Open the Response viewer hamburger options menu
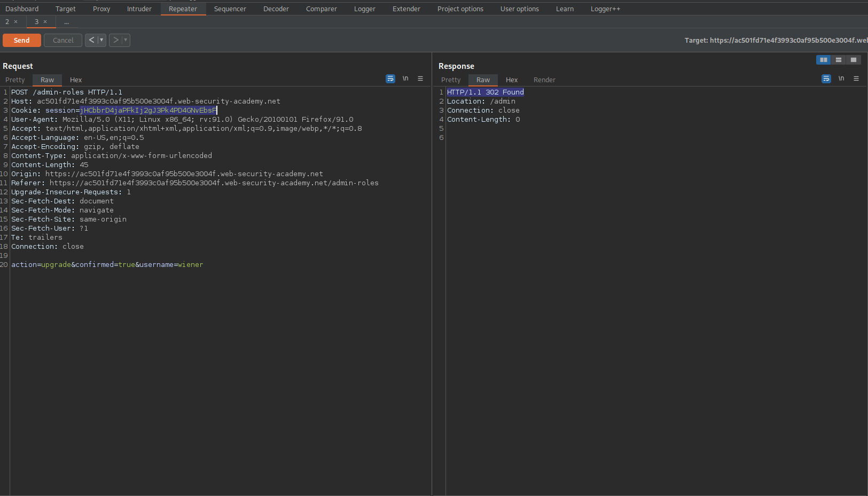The height and width of the screenshot is (496, 868). click(x=856, y=78)
